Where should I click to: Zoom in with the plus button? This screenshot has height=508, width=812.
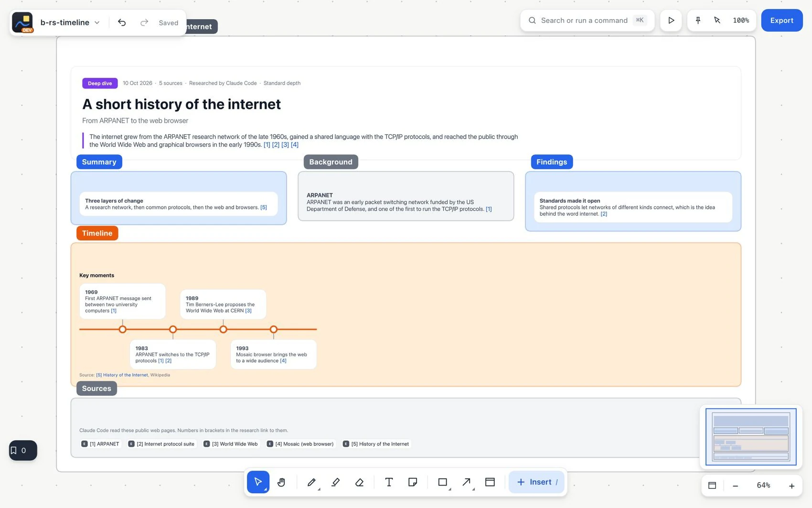(x=791, y=486)
